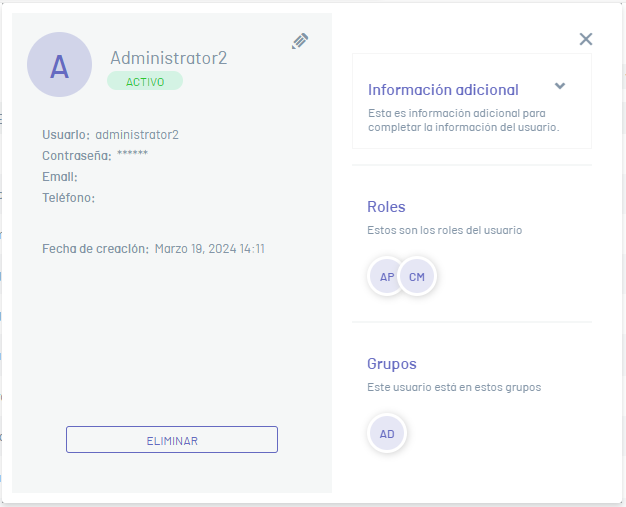The width and height of the screenshot is (626, 507).
Task: Select the AP role badge
Action: click(x=387, y=276)
